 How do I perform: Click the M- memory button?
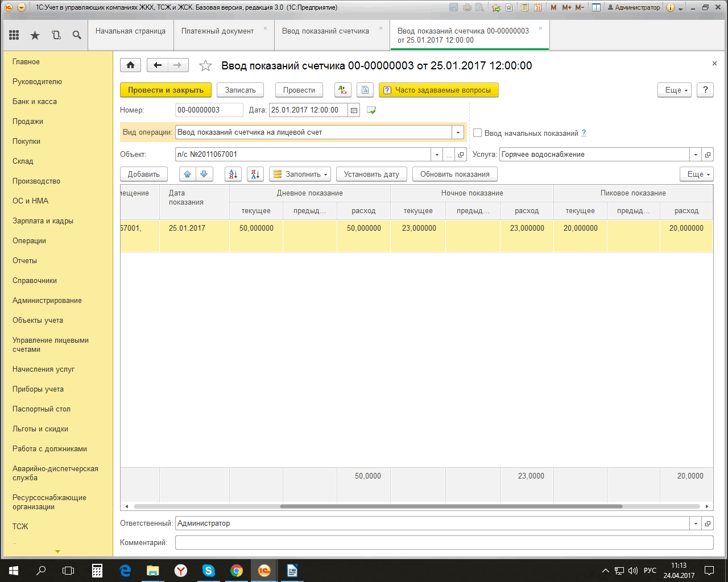pos(580,7)
